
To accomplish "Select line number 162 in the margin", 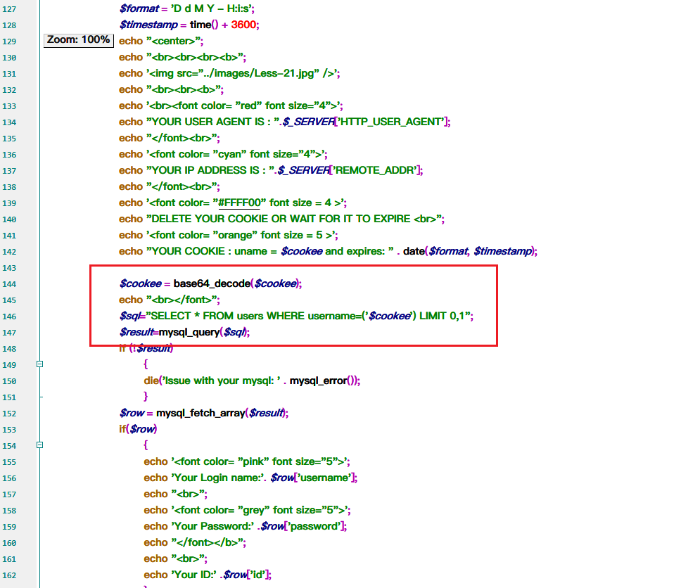I will [x=9, y=575].
